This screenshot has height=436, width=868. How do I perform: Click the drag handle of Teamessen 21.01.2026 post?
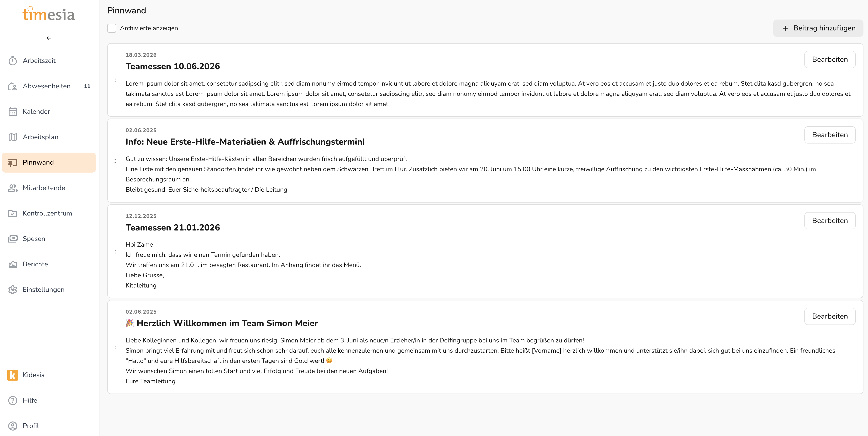click(115, 252)
